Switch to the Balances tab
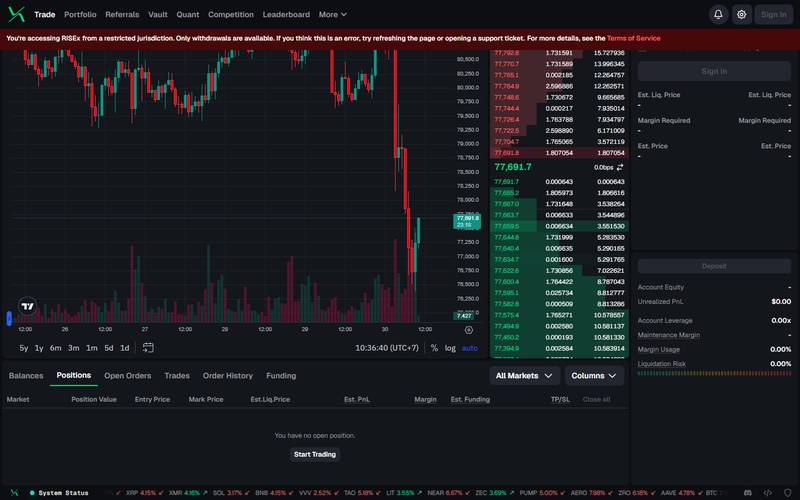This screenshot has width=800, height=500. 26,376
